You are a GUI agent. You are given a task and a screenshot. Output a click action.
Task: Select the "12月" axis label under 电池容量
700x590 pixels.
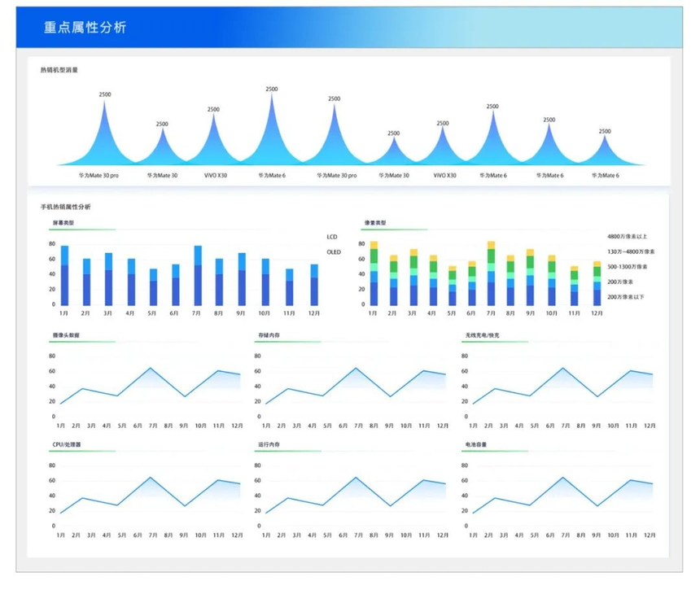point(650,535)
